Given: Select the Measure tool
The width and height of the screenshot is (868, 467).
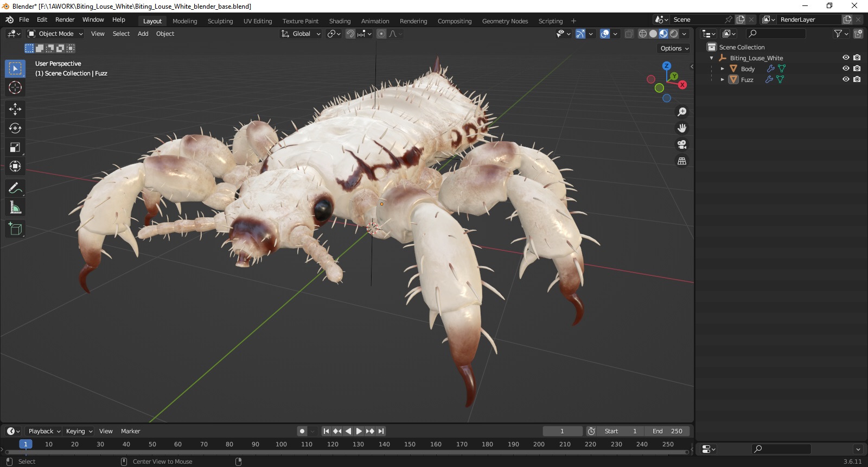Looking at the screenshot, I should click(15, 207).
